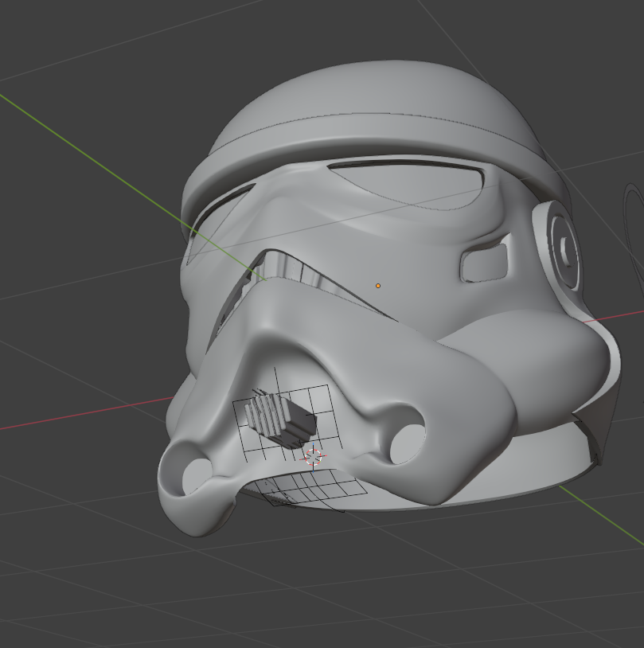Image resolution: width=644 pixels, height=648 pixels.
Task: Click the round ear cap center disc
Action: pos(567,248)
